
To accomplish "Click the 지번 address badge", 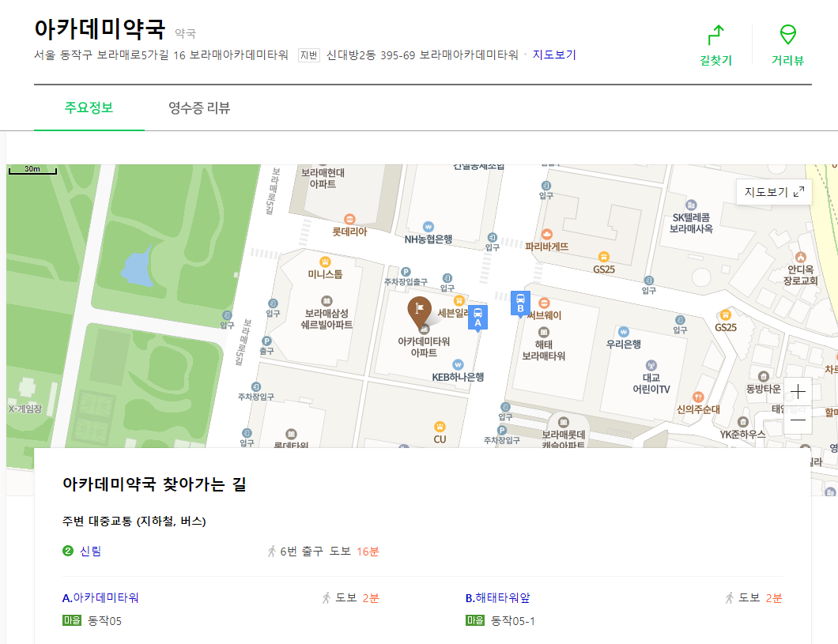I will (309, 55).
